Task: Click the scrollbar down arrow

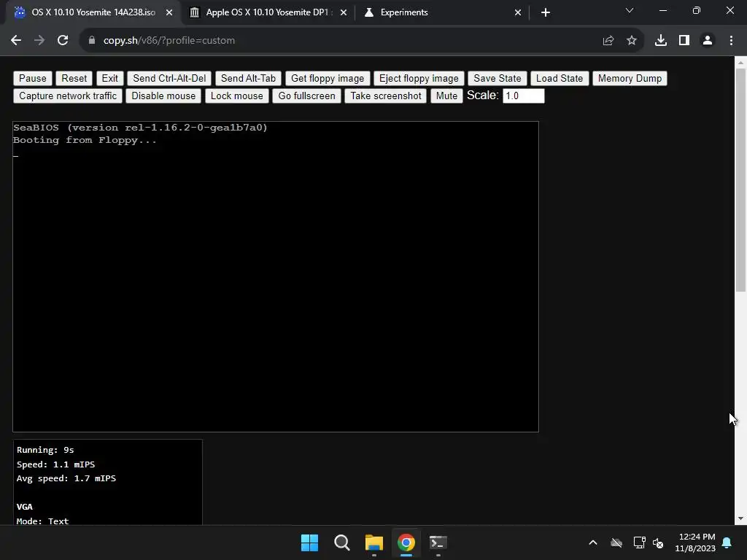Action: pyautogui.click(x=740, y=518)
